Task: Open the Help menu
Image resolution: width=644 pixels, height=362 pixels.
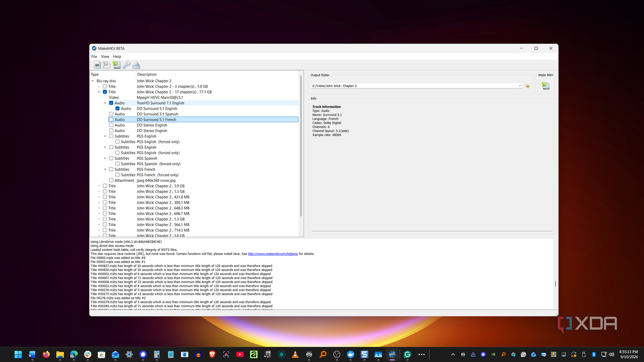Action: coord(117,57)
